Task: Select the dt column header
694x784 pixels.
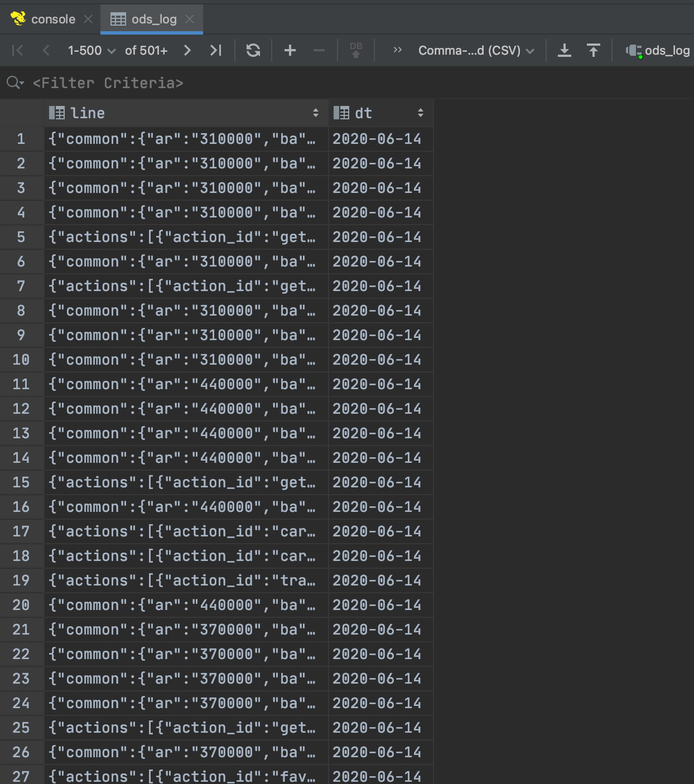Action: pyautogui.click(x=381, y=113)
